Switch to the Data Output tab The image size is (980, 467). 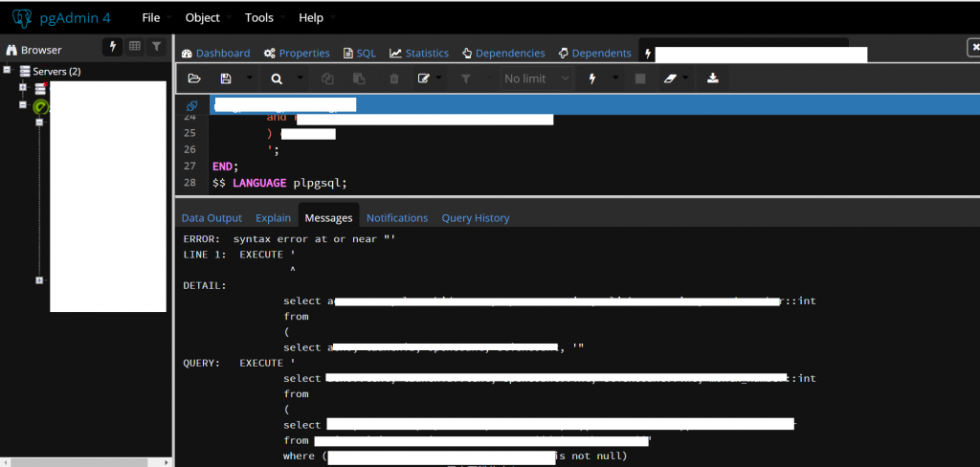(x=212, y=218)
